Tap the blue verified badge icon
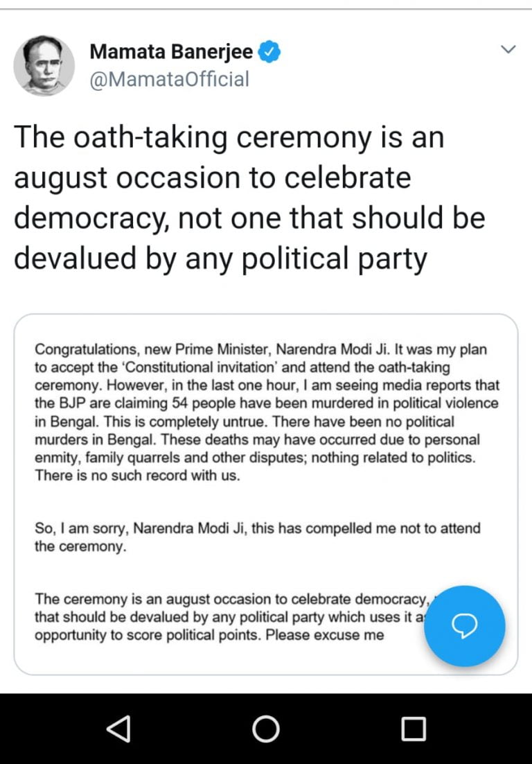The image size is (532, 764). point(270,51)
